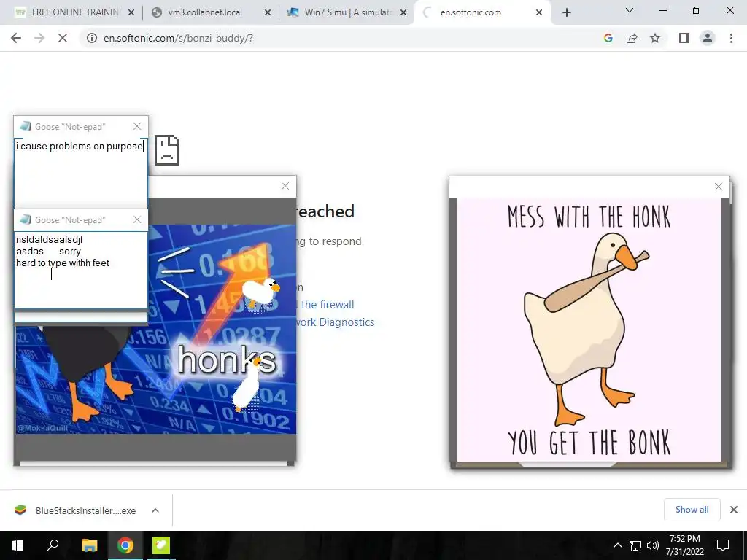Image resolution: width=747 pixels, height=560 pixels.
Task: Open the taskbar clock showing 7:52 PM
Action: [684, 545]
